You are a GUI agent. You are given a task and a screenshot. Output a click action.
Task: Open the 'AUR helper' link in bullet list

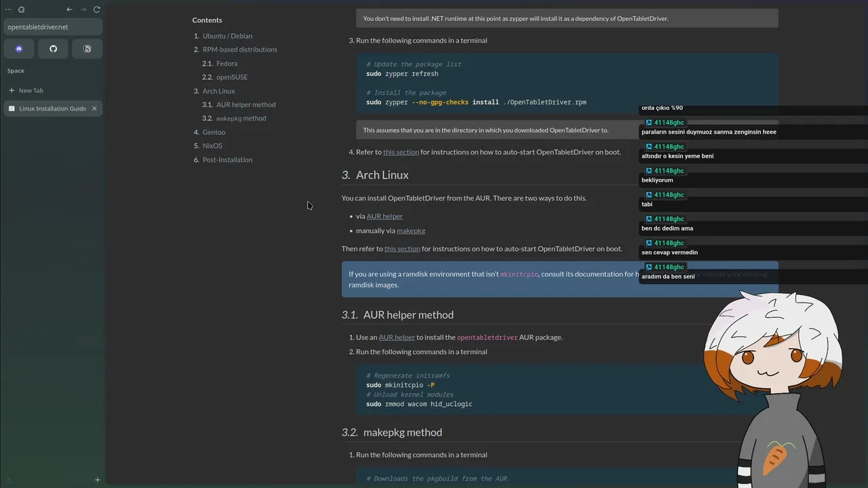384,216
